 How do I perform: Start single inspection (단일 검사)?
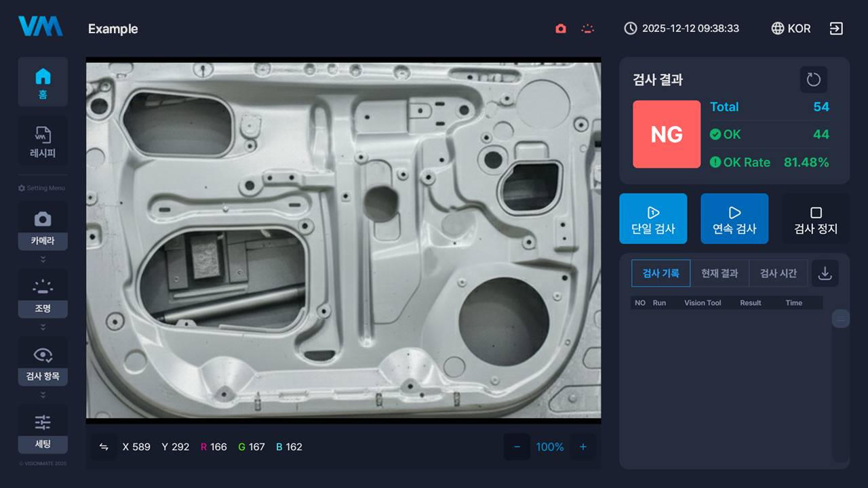[652, 219]
